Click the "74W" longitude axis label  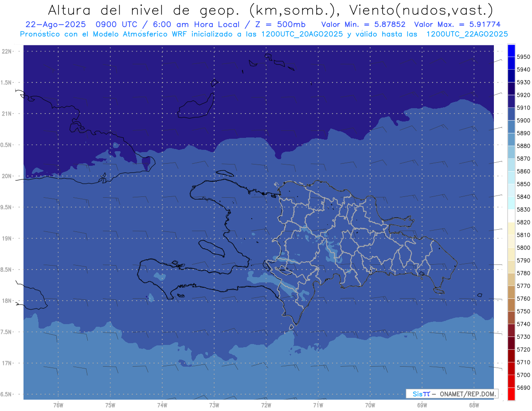162,406
